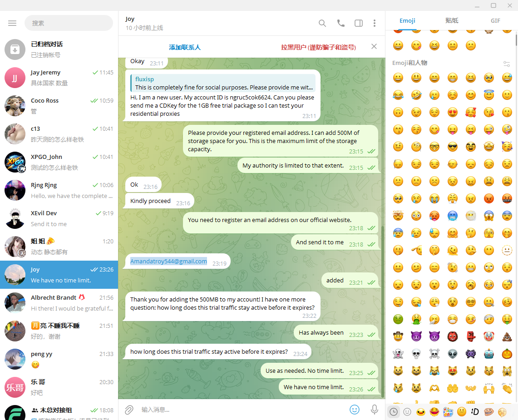
Task: Start a voice call with Joy
Action: pos(340,23)
